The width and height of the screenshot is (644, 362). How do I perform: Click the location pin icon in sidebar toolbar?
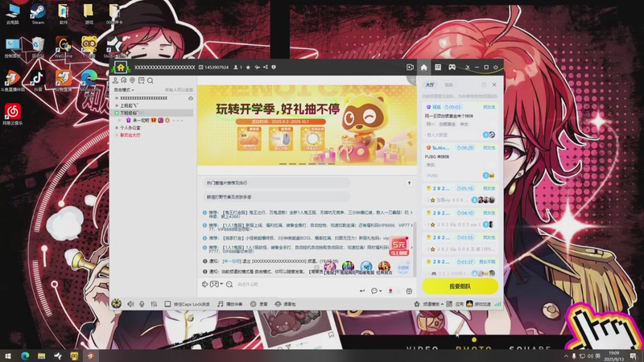click(x=132, y=80)
